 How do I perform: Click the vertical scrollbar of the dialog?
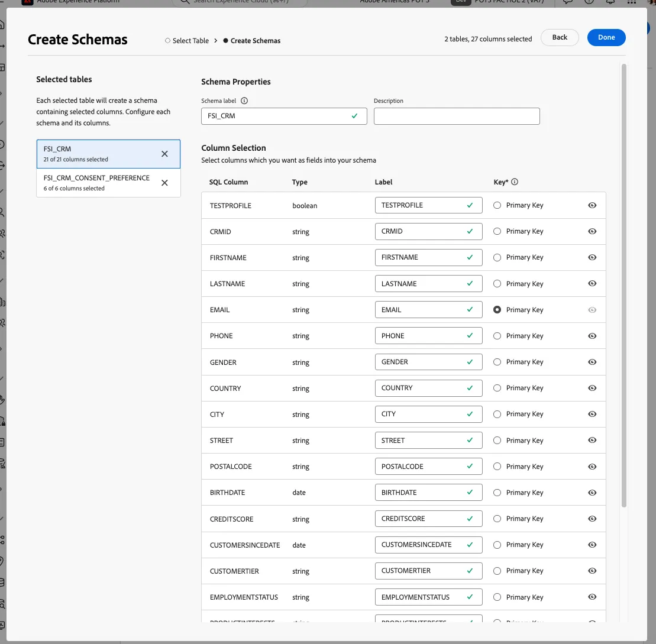pos(624,285)
